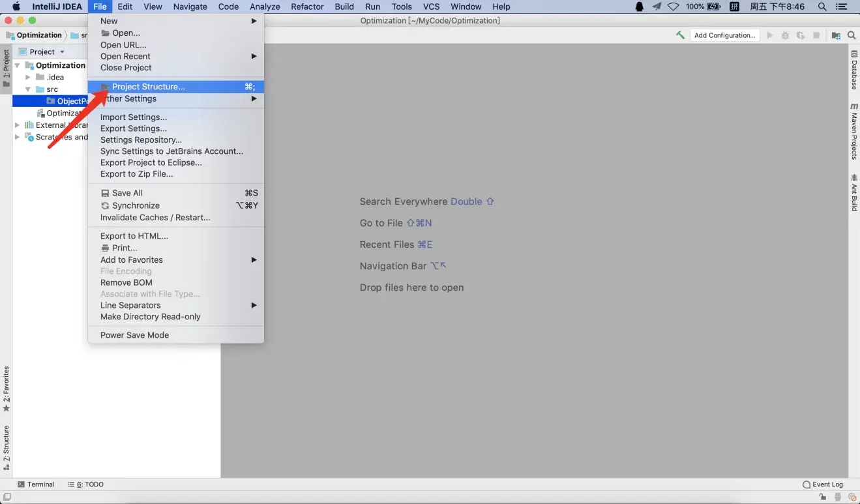Open the macOS Spotlight search icon
Image resolution: width=860 pixels, height=504 pixels.
tap(822, 7)
